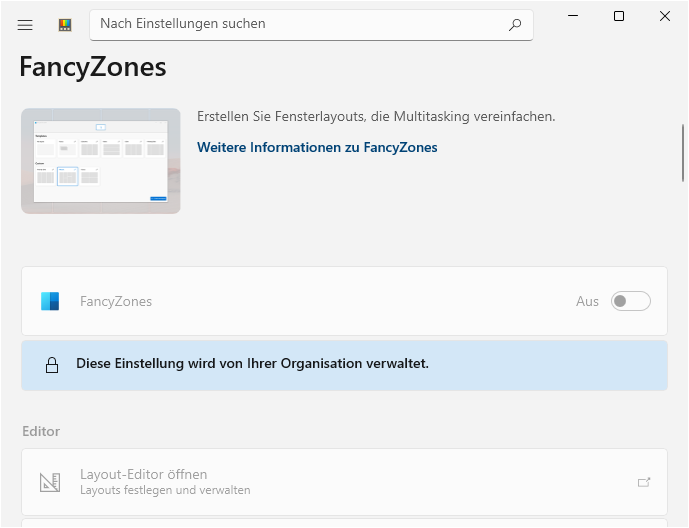This screenshot has width=689, height=528.
Task: Click 'Layouts festlegen und verwalten' subtitle
Action: [x=165, y=490]
